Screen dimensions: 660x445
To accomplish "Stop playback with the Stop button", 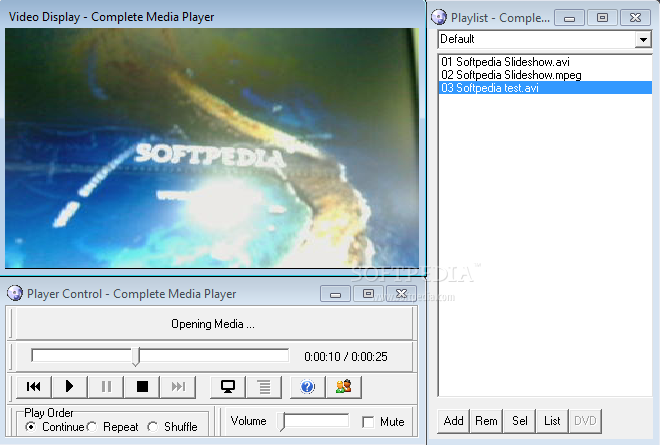I will pos(142,386).
